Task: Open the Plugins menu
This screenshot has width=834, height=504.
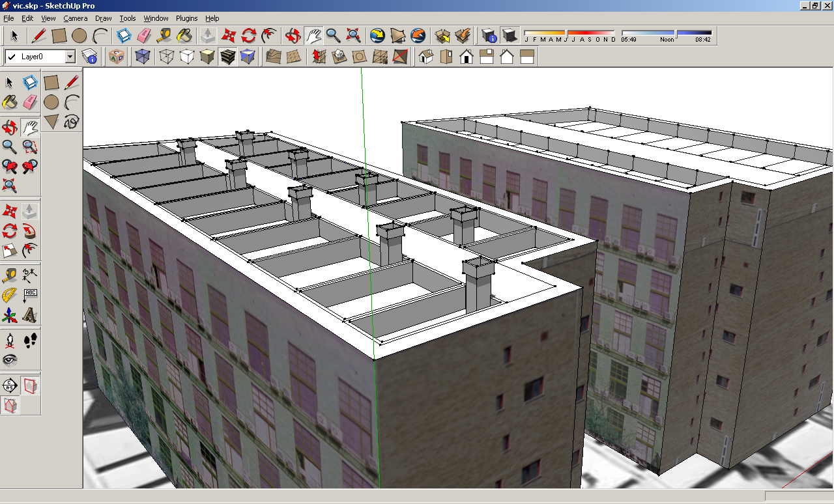Action: point(186,18)
